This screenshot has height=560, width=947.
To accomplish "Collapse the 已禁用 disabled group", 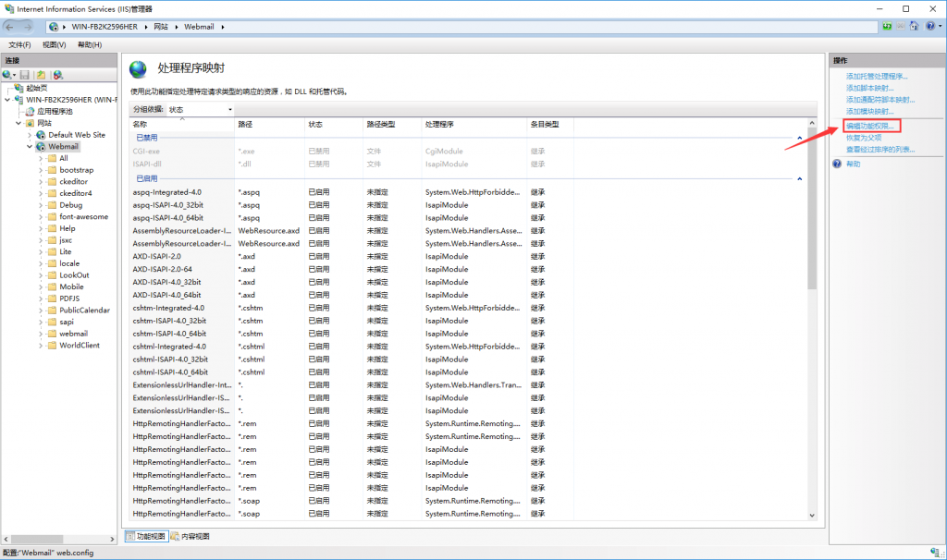I will point(800,139).
